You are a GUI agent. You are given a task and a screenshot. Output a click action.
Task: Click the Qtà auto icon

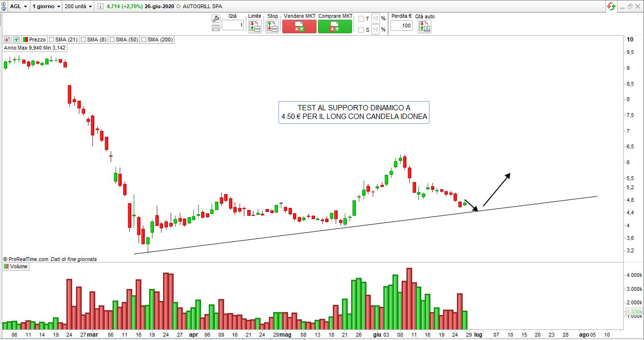click(x=424, y=27)
